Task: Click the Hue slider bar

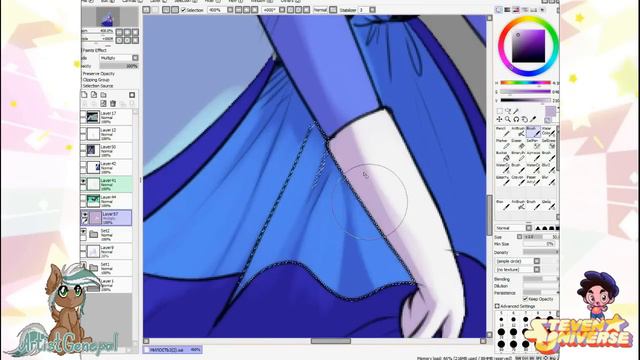Action: pos(525,82)
